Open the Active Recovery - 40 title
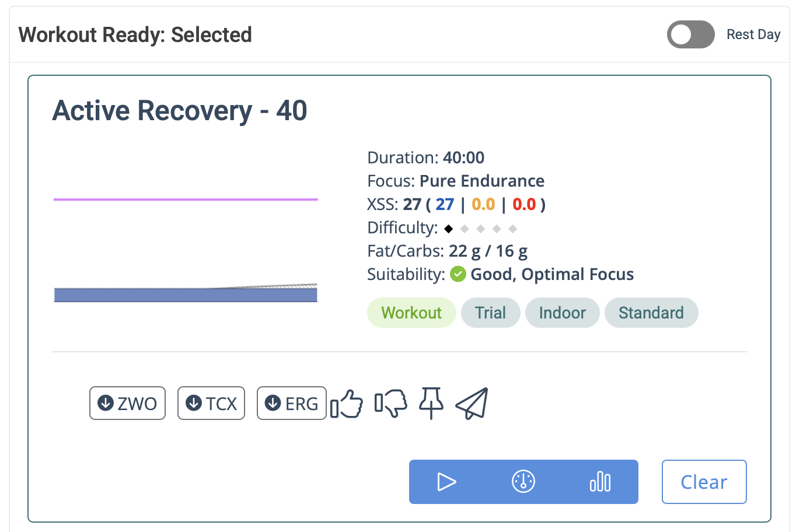Image resolution: width=796 pixels, height=532 pixels. pyautogui.click(x=180, y=111)
